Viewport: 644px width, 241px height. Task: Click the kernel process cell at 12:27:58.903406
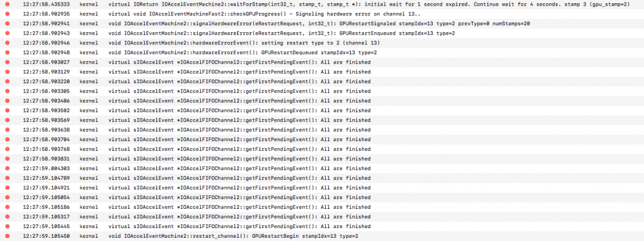coord(89,101)
